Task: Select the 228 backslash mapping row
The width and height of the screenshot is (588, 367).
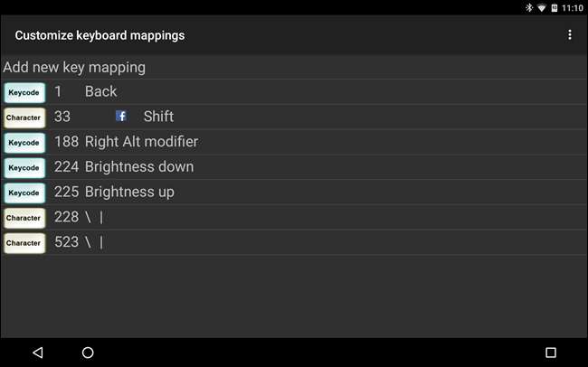Action: pyautogui.click(x=80, y=217)
